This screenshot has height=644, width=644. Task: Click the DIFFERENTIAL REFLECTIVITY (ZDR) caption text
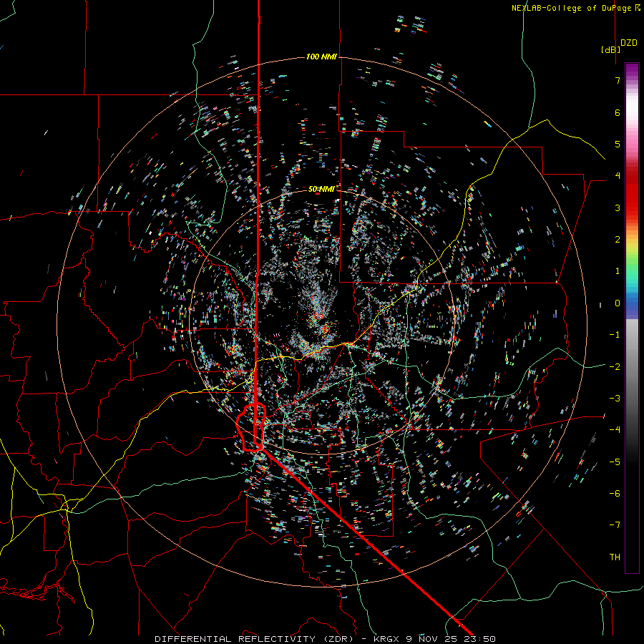point(254,639)
